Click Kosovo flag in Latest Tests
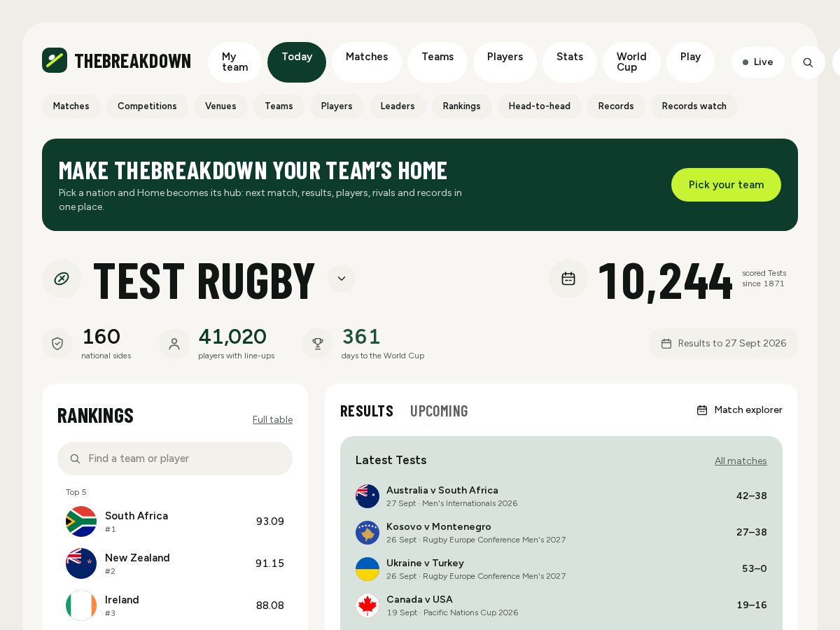The height and width of the screenshot is (630, 840). 367,533
